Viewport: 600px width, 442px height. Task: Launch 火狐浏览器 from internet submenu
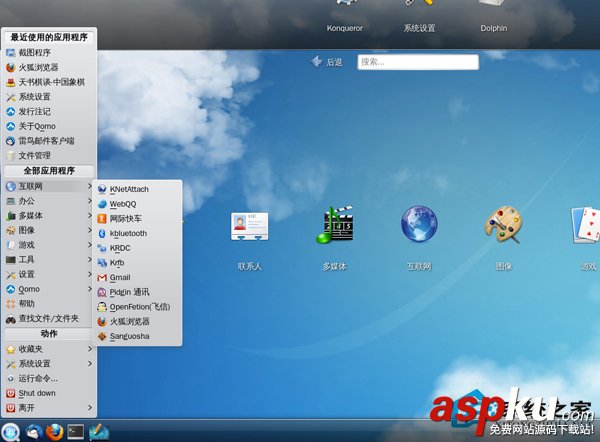click(137, 321)
